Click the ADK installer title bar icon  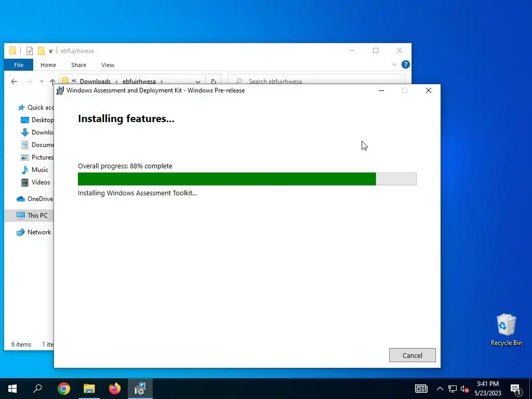click(60, 90)
